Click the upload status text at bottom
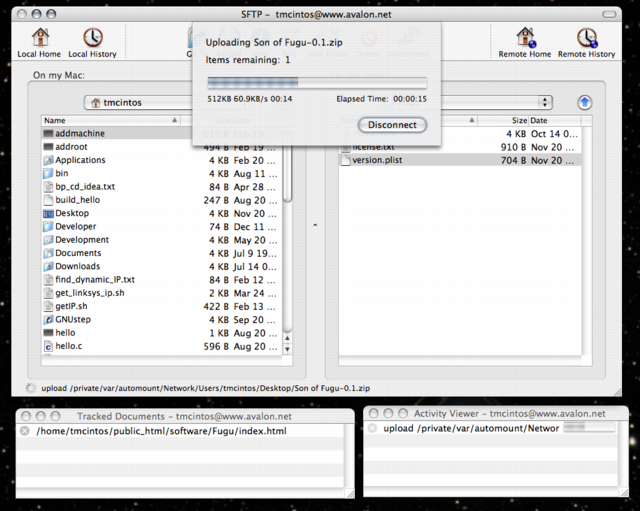This screenshot has height=511, width=640. coord(206,388)
